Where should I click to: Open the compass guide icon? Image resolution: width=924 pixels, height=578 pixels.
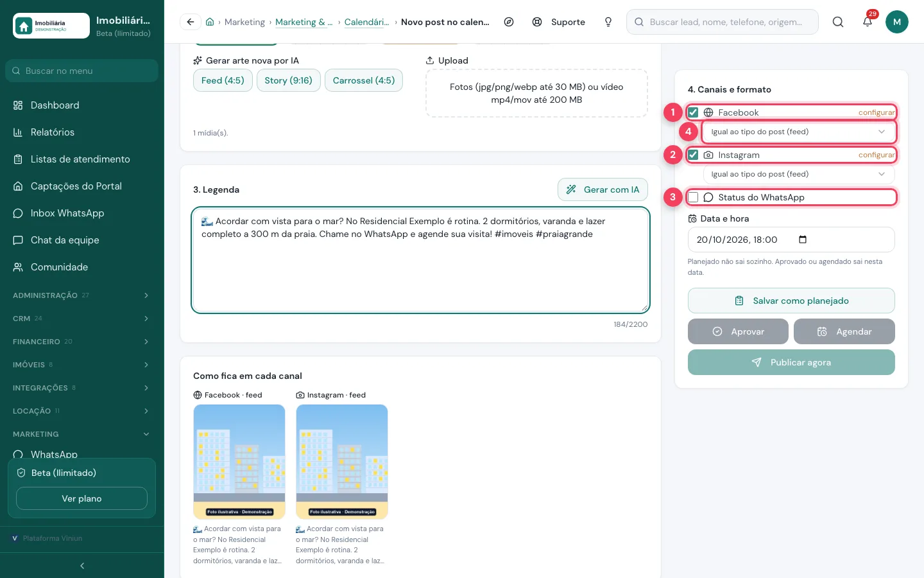[x=509, y=22]
